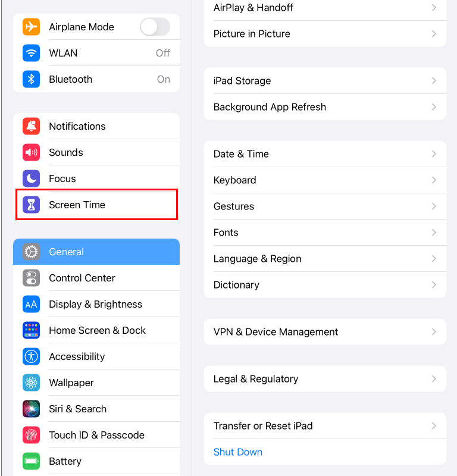457x476 pixels.
Task: Select the red Notifications bell icon
Action: [31, 126]
